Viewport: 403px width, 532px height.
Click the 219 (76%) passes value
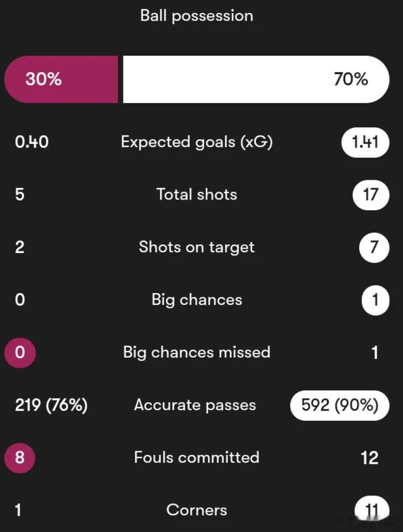point(51,405)
